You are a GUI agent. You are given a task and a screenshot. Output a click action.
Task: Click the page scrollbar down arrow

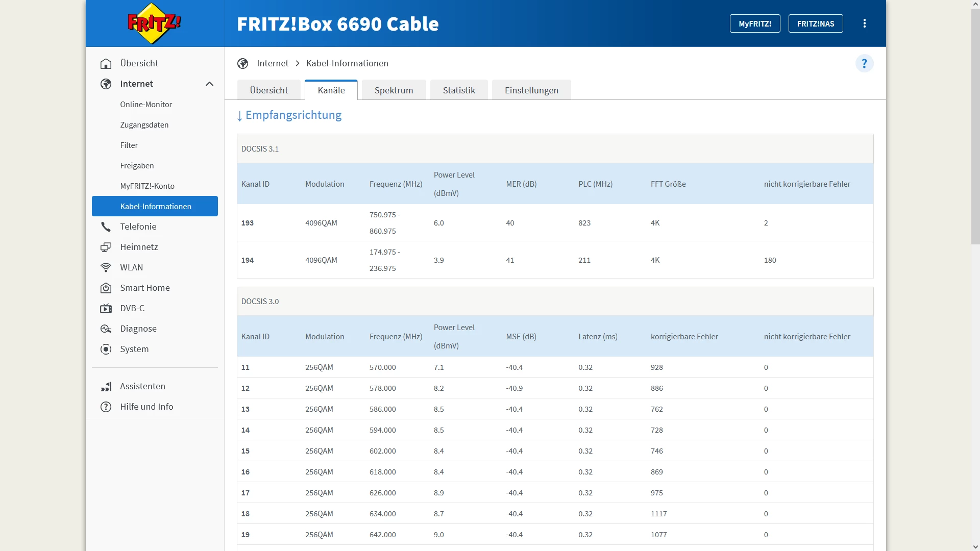coord(975,546)
